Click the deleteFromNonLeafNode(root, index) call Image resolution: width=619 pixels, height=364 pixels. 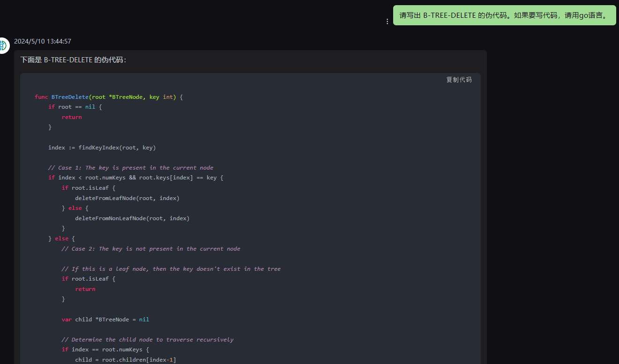click(132, 218)
